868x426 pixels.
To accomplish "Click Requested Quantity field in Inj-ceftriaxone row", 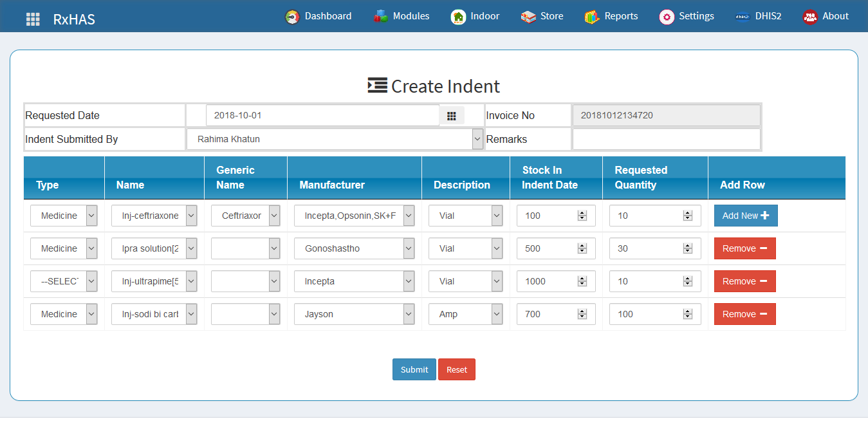I will click(655, 216).
